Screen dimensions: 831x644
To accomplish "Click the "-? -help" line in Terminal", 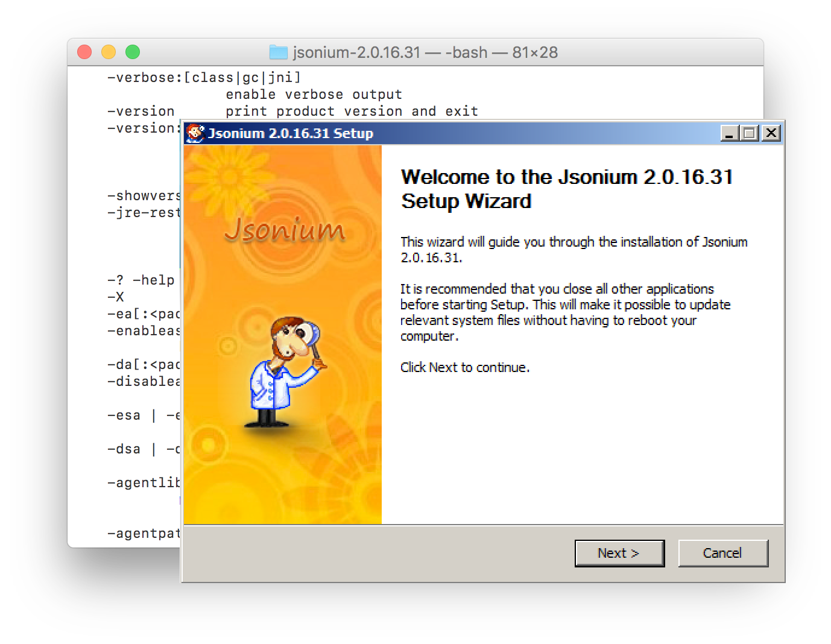I will 141,280.
